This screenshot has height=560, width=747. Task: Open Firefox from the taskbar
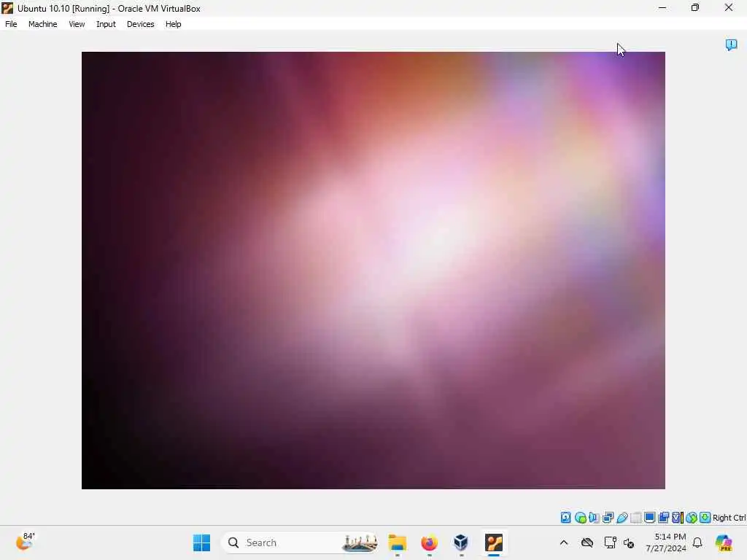pyautogui.click(x=429, y=542)
